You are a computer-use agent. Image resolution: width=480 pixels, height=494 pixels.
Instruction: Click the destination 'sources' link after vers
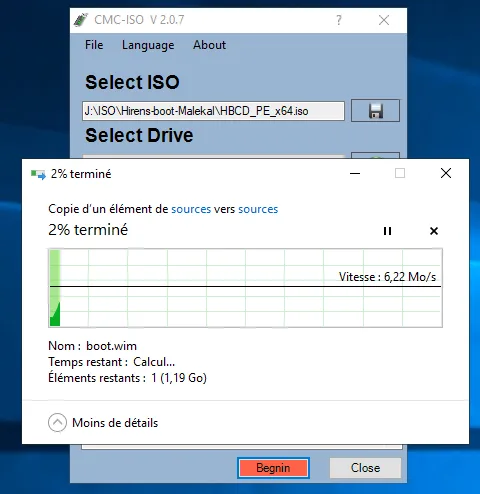(258, 209)
